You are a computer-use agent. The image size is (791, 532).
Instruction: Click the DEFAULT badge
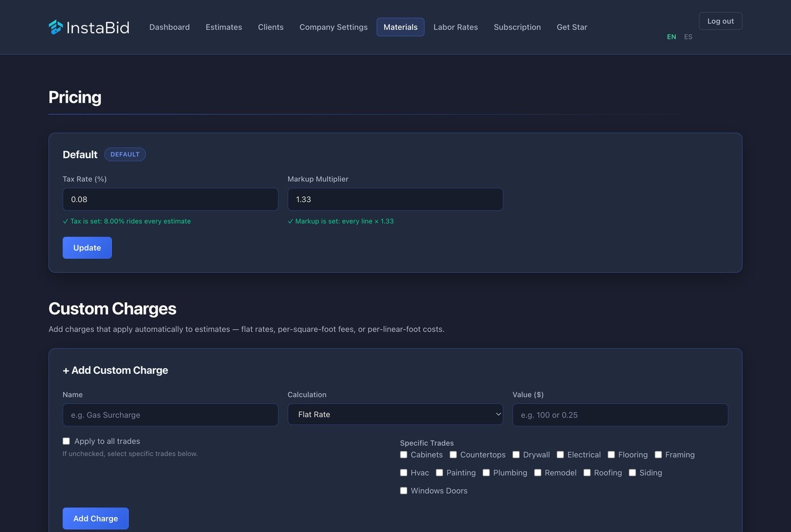125,154
